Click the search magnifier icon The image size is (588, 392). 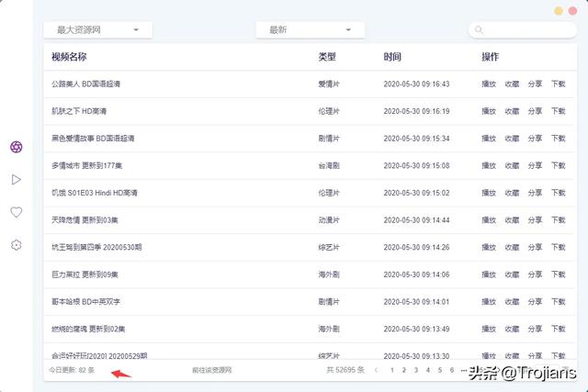point(479,30)
